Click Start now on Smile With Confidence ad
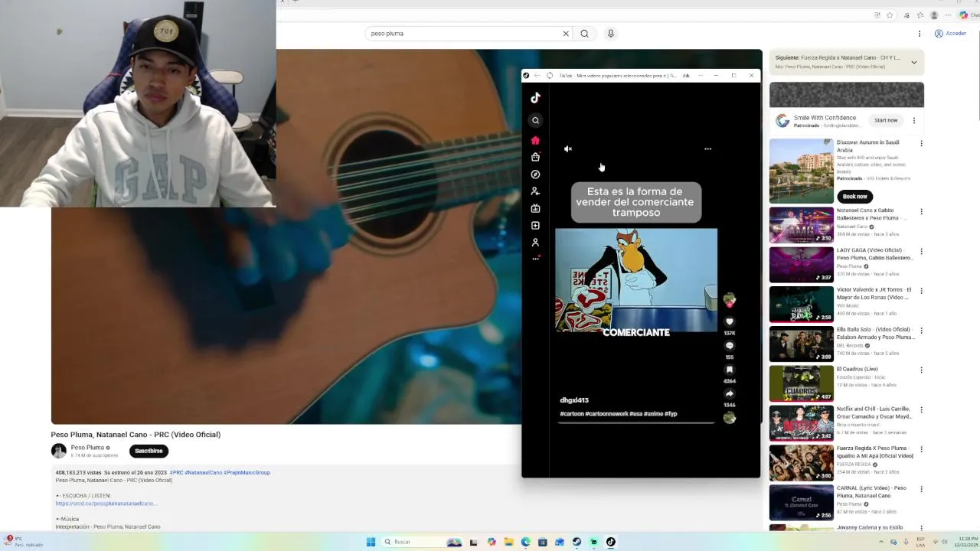980x551 pixels. click(x=886, y=120)
